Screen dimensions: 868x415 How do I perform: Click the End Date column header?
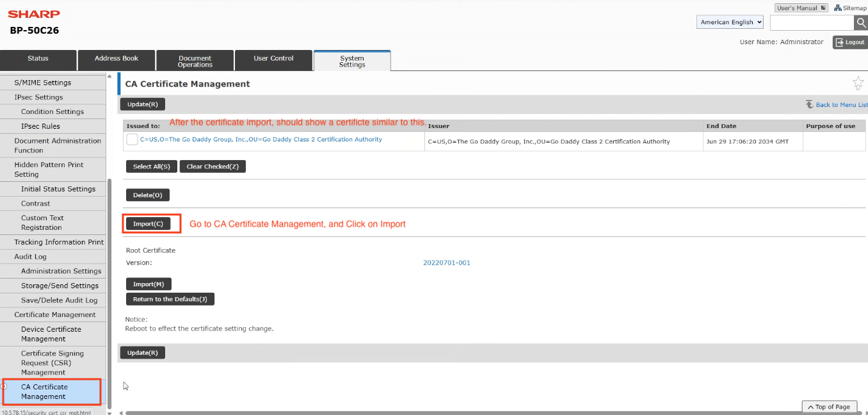click(x=753, y=126)
